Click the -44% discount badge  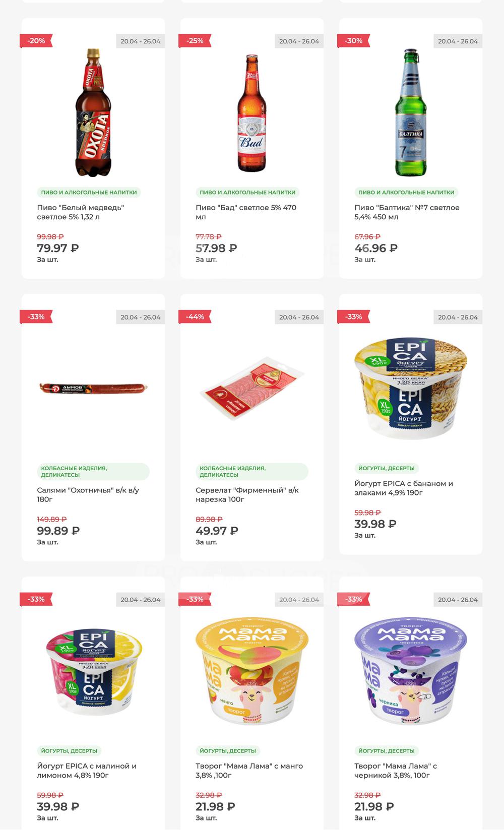195,317
